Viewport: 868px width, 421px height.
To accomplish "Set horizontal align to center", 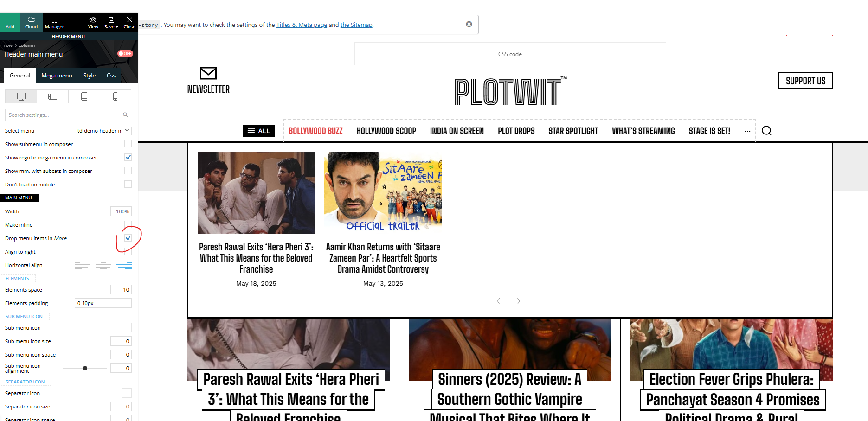I will click(x=103, y=265).
